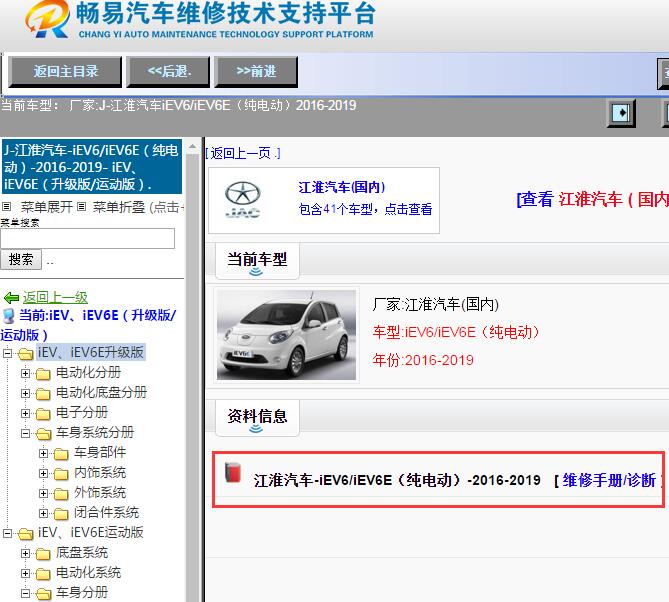Viewport: 669px width, 602px height.
Task: Collapse the iEV、iEV6E运动版 node
Action: tap(7, 533)
